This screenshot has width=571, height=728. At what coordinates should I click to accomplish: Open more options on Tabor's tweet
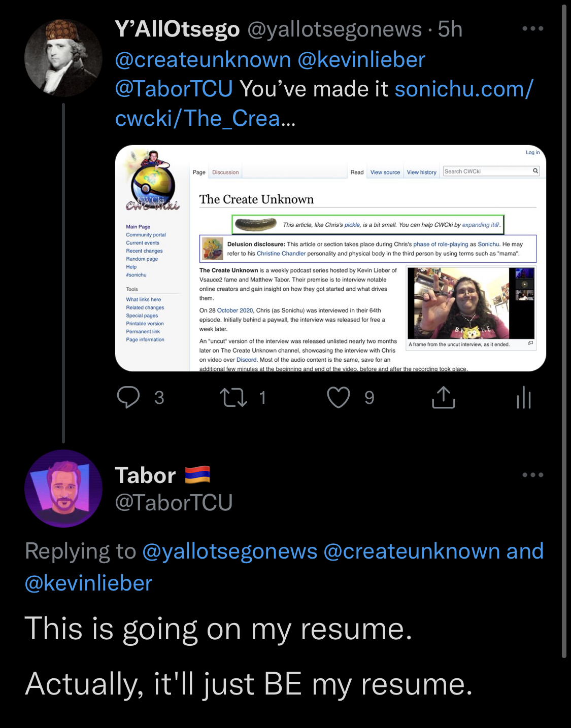pyautogui.click(x=533, y=475)
